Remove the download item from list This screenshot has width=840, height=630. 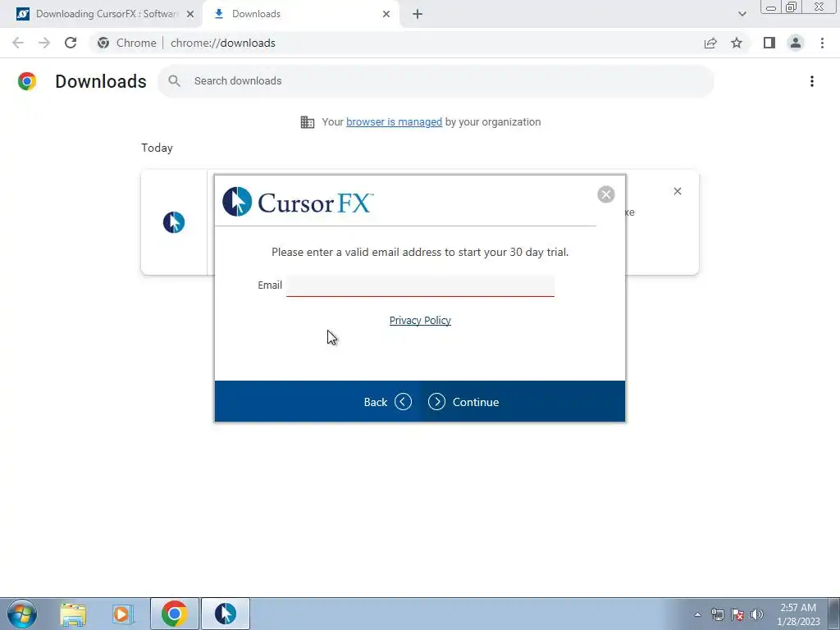pyautogui.click(x=678, y=191)
